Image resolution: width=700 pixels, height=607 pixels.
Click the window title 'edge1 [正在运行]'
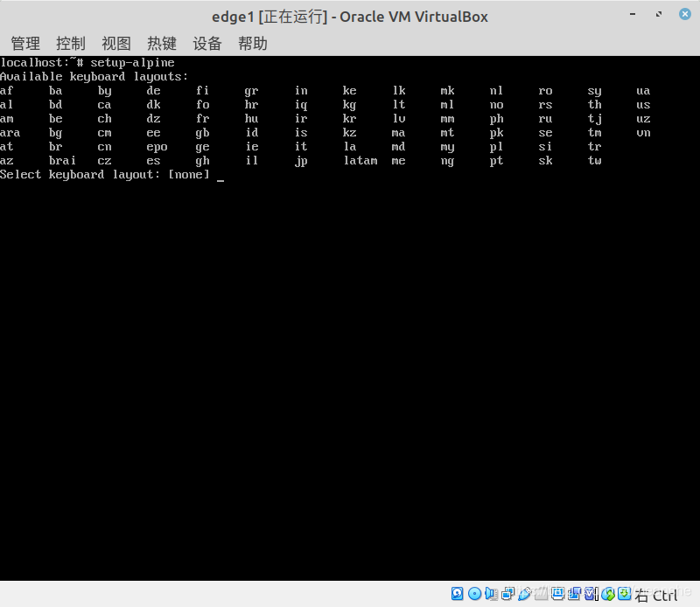coord(269,17)
